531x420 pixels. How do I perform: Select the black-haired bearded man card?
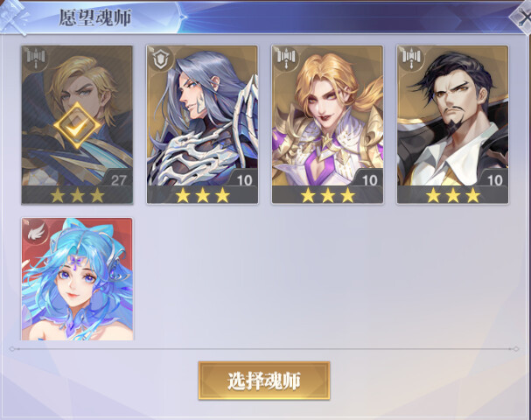tap(453, 124)
